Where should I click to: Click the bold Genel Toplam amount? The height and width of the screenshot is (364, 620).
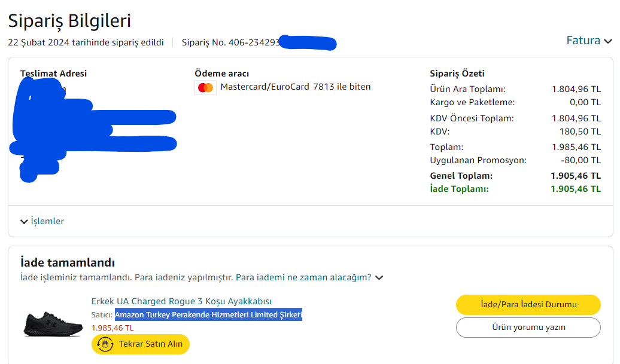click(x=575, y=176)
